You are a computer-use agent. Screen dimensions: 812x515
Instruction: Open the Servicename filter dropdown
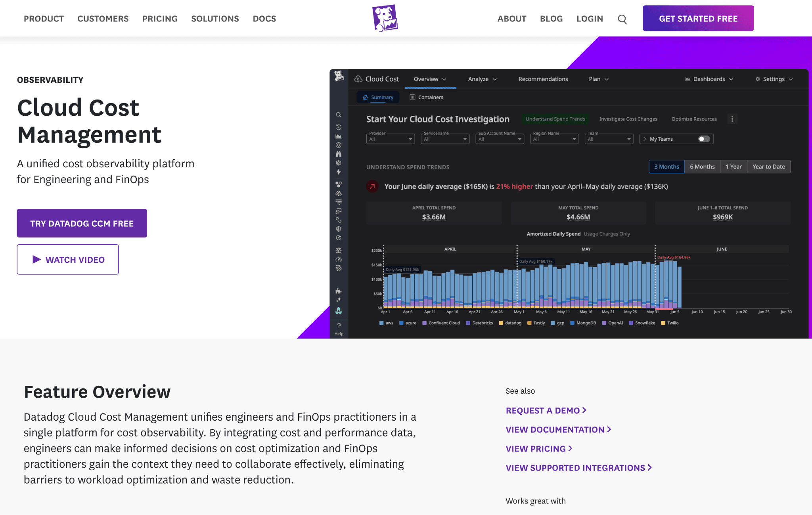445,139
